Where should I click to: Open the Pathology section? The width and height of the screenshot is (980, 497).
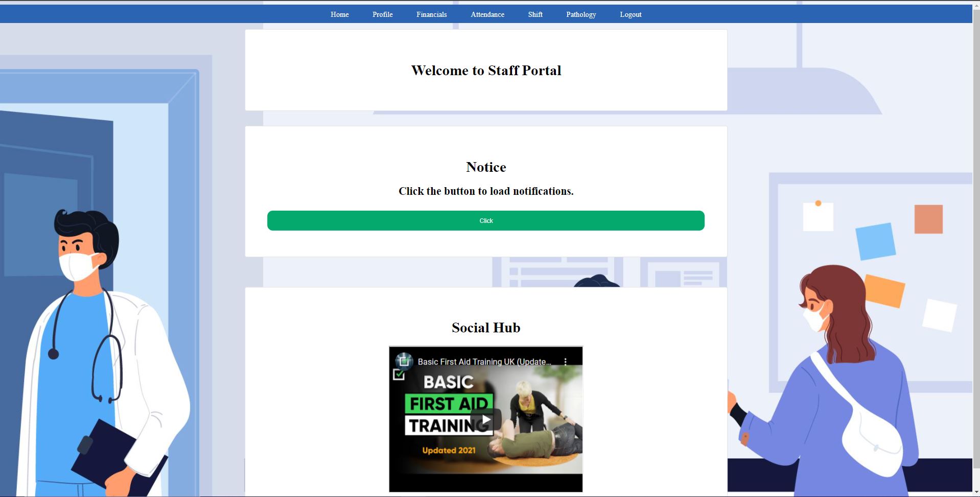(x=580, y=14)
